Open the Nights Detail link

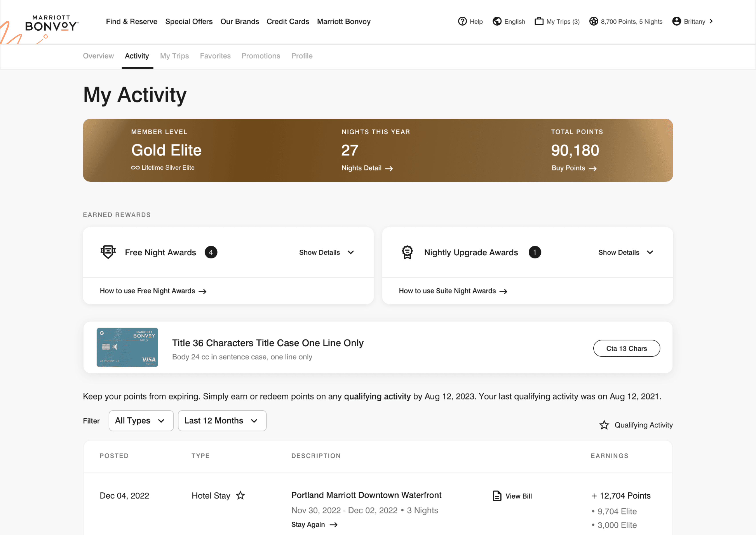367,168
